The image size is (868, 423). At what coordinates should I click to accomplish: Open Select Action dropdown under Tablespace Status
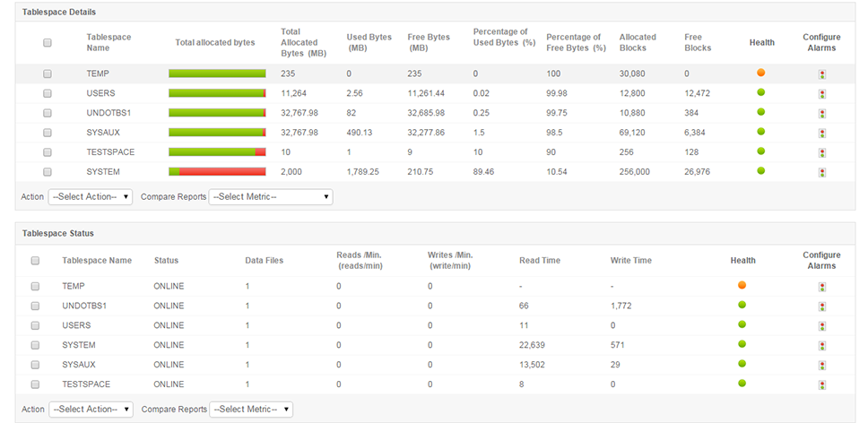[90, 409]
